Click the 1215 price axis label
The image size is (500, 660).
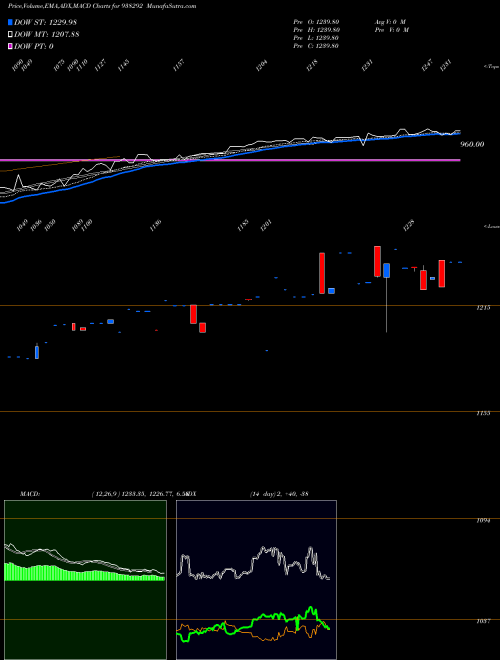(483, 308)
